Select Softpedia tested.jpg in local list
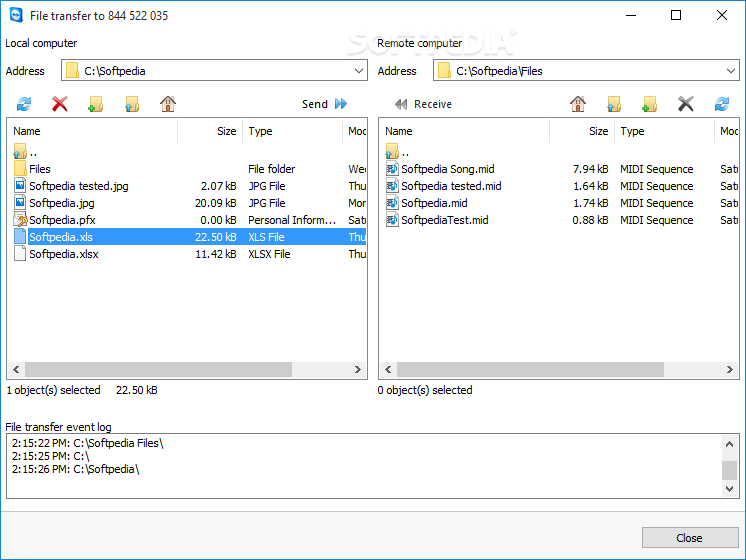 pyautogui.click(x=186, y=186)
